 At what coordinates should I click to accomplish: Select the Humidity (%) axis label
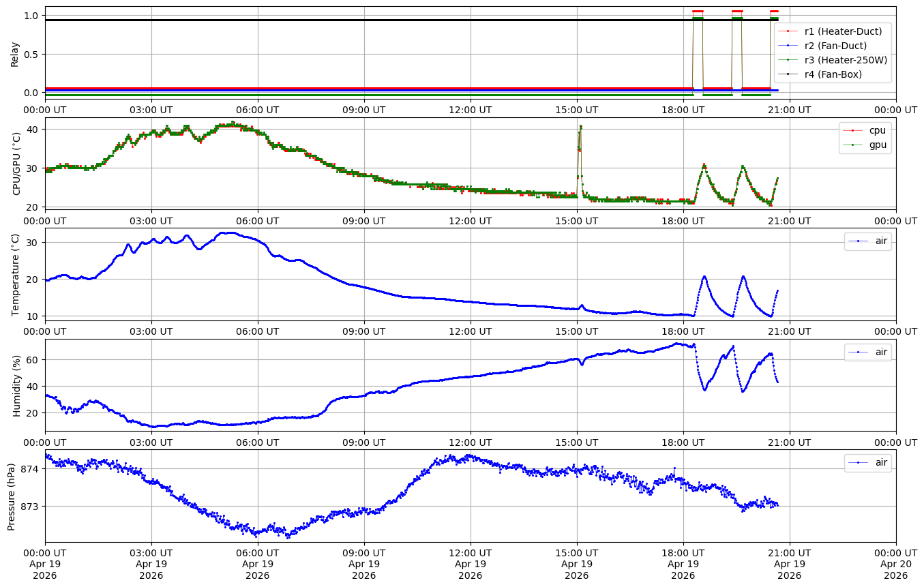pos(16,385)
